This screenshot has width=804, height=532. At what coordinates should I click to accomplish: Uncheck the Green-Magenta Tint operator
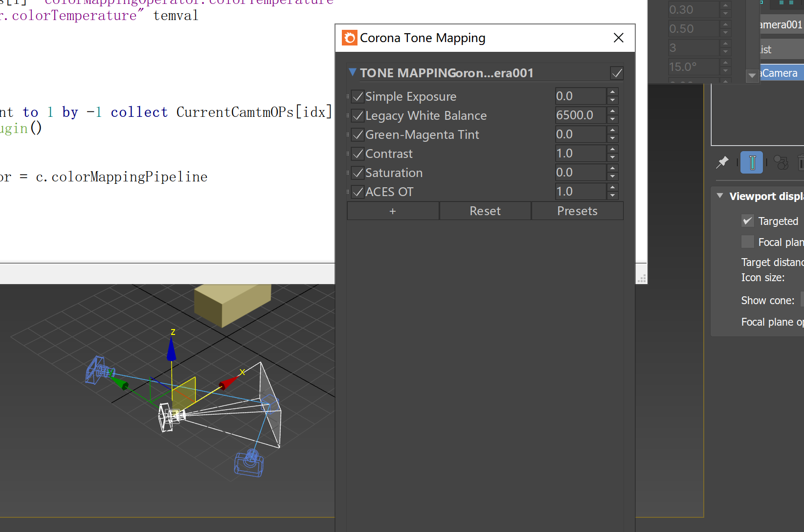(358, 134)
